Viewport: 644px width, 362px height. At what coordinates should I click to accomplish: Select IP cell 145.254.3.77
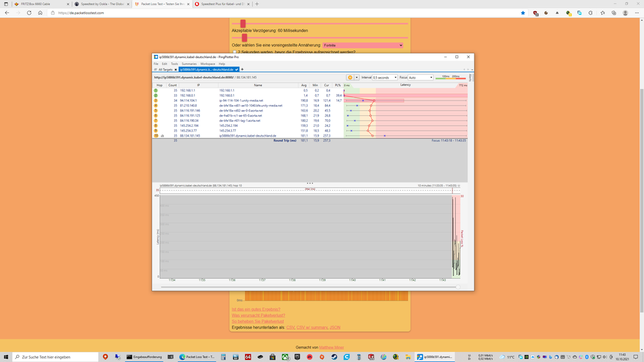tap(188, 131)
